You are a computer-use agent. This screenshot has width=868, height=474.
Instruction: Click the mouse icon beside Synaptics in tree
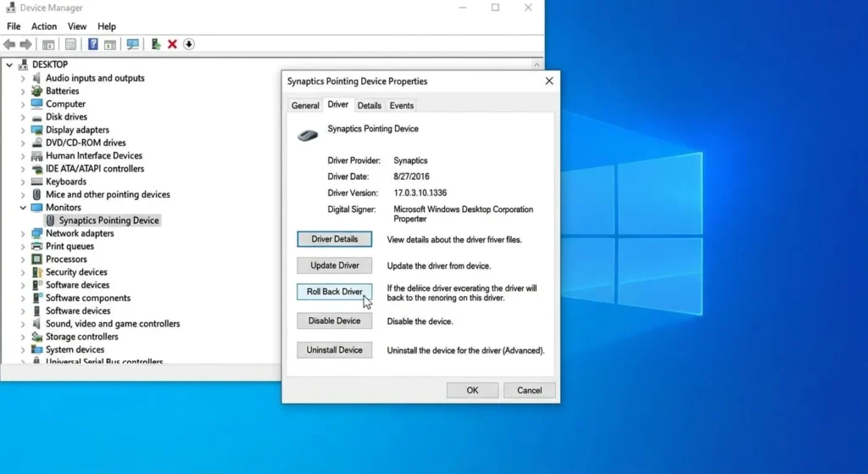pyautogui.click(x=50, y=220)
